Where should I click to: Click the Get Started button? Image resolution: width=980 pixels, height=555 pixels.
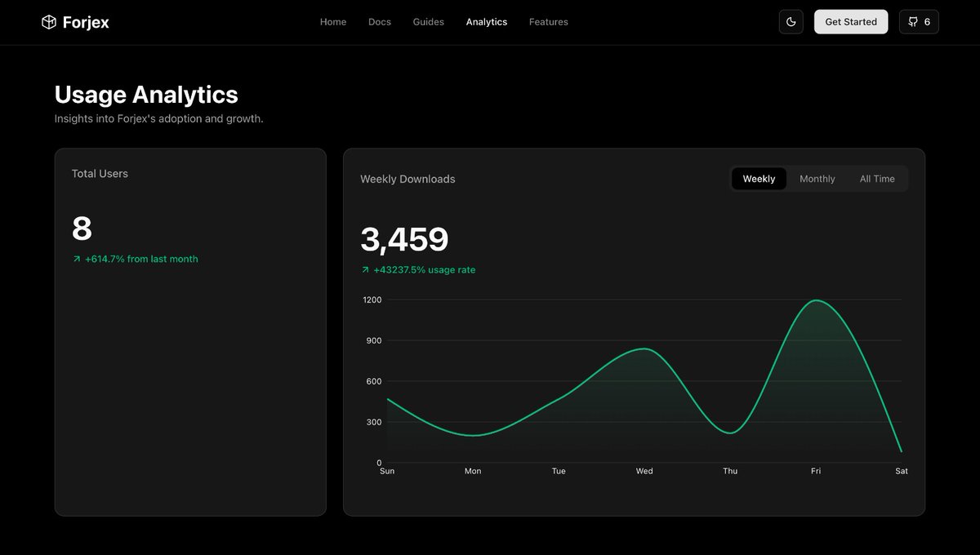pyautogui.click(x=851, y=22)
